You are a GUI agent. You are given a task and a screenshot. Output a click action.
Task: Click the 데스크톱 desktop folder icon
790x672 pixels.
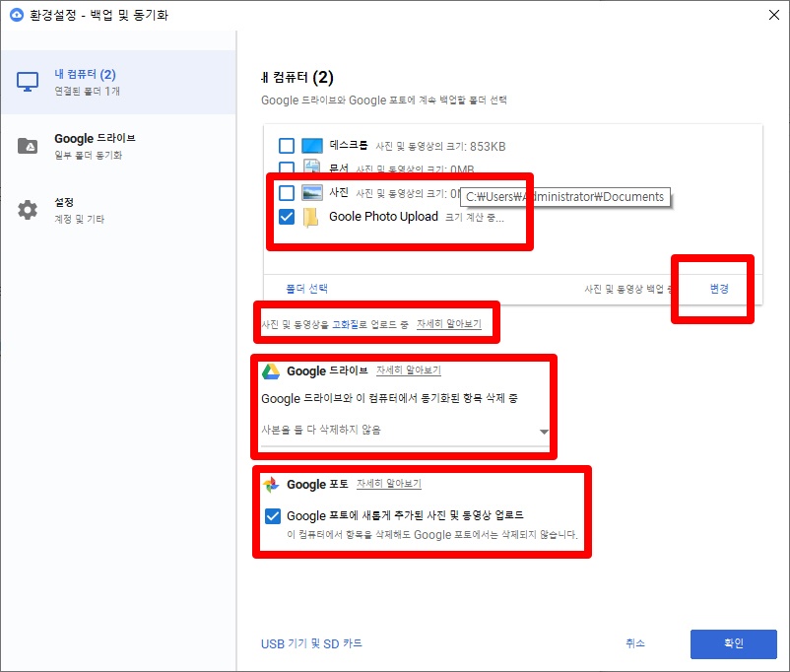pos(312,146)
